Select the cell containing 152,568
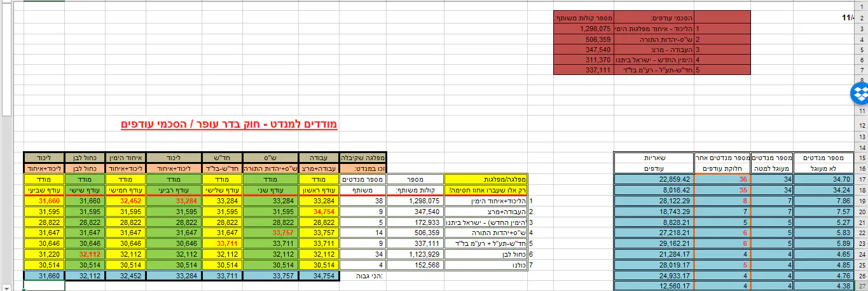 click(x=415, y=265)
